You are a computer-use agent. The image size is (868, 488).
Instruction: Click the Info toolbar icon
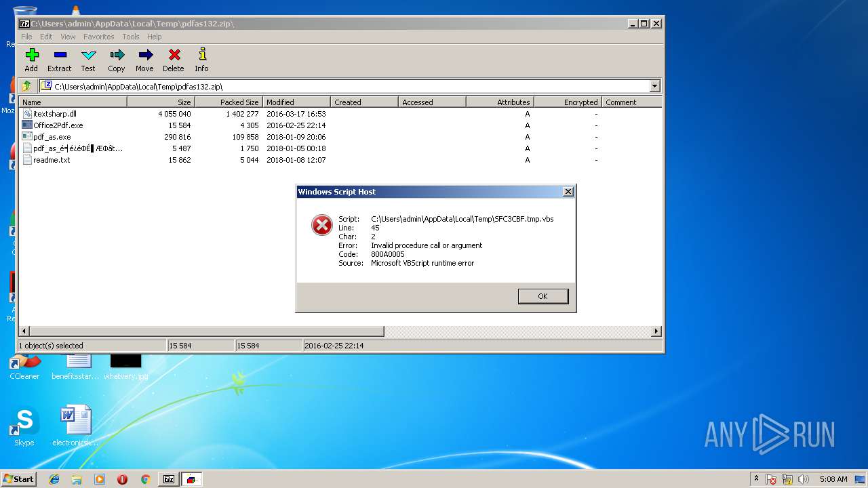tap(201, 60)
